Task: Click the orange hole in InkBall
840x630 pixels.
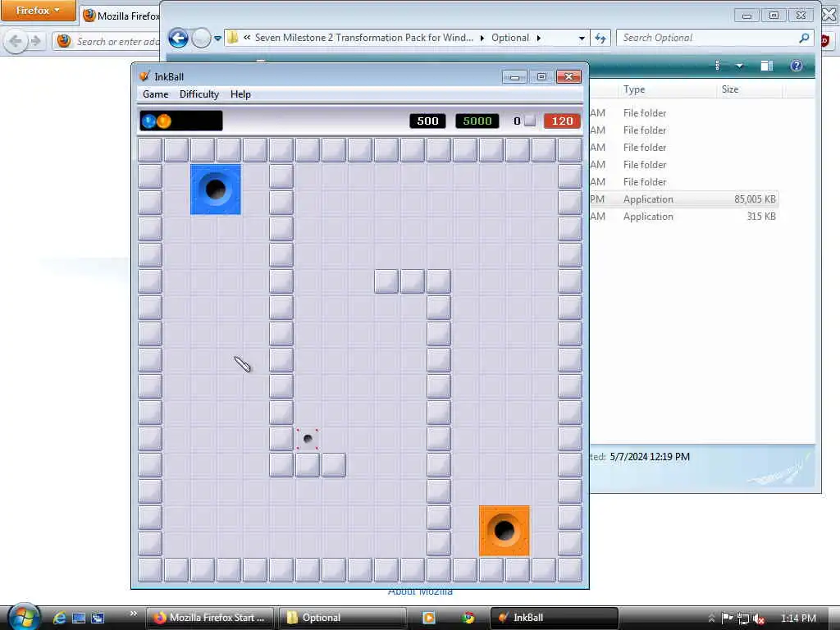Action: point(504,531)
